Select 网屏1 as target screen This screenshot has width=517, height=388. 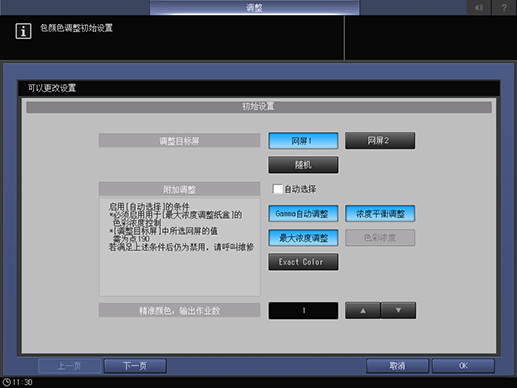pos(303,141)
